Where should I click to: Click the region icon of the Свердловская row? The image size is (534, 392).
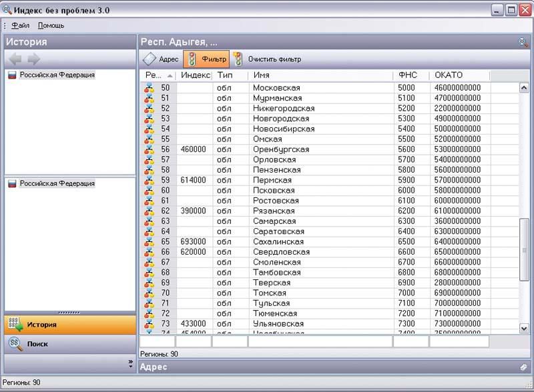149,252
